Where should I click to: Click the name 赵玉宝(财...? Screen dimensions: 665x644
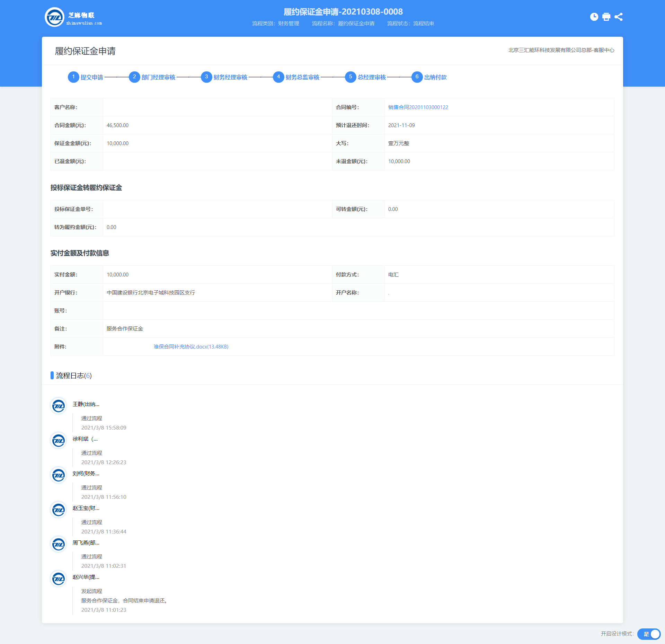pyautogui.click(x=86, y=508)
